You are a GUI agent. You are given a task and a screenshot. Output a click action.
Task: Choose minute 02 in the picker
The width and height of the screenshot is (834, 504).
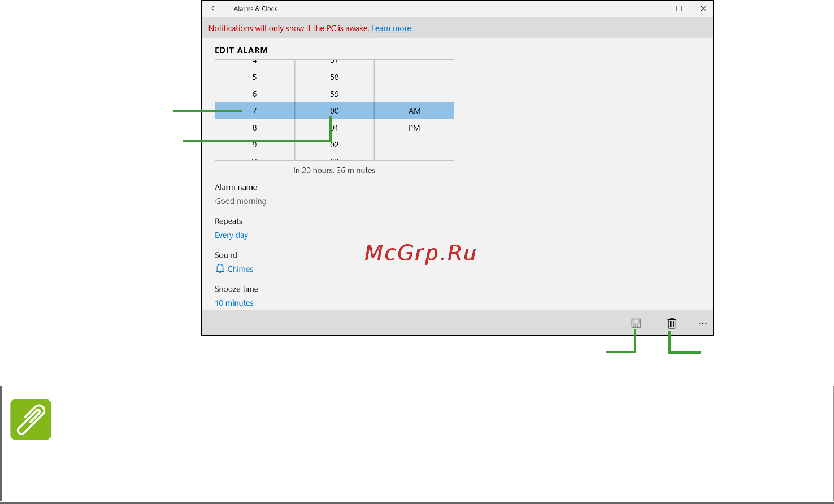tap(335, 145)
